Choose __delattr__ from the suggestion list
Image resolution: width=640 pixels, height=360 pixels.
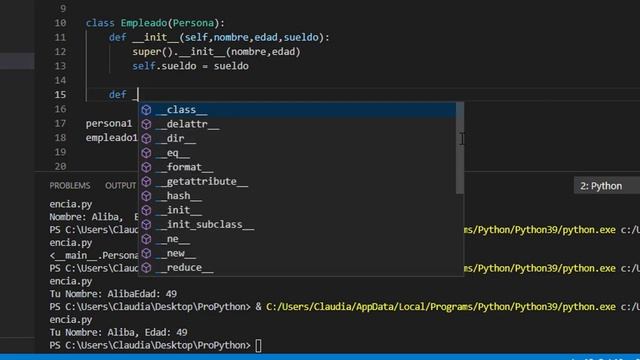[x=298, y=124]
